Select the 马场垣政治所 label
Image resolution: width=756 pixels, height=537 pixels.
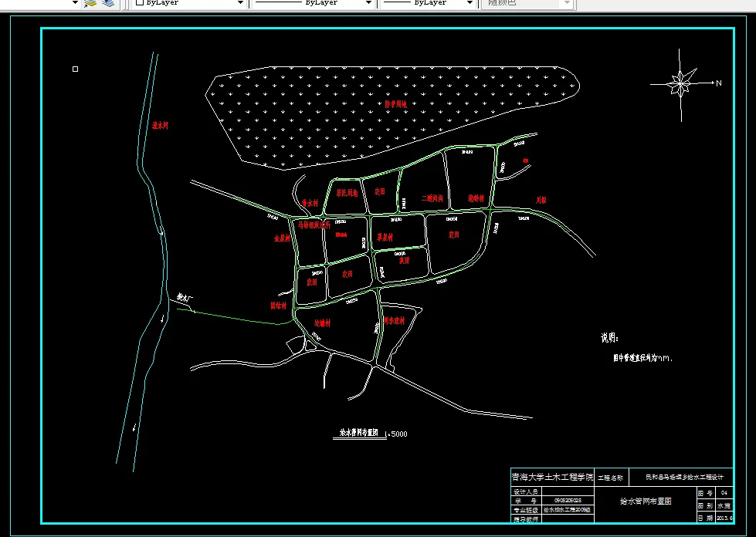(x=314, y=225)
